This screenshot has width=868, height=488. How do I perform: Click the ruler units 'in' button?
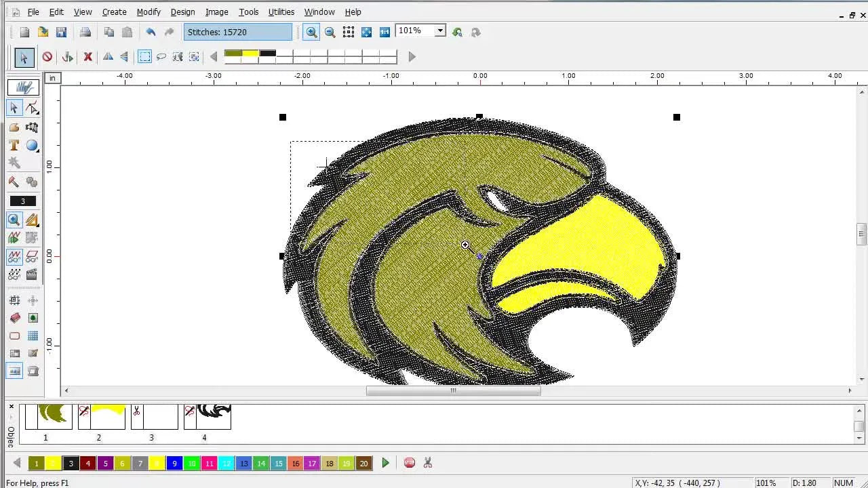pos(52,78)
